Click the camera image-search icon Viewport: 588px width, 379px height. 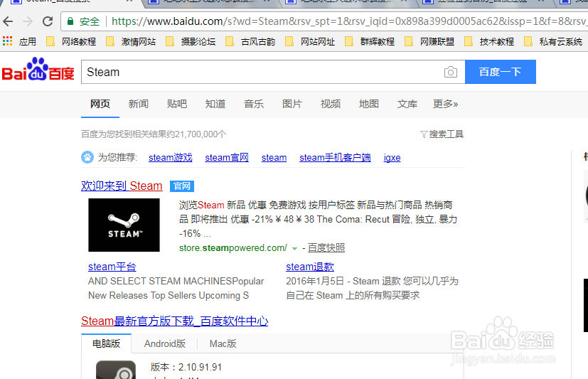click(450, 72)
